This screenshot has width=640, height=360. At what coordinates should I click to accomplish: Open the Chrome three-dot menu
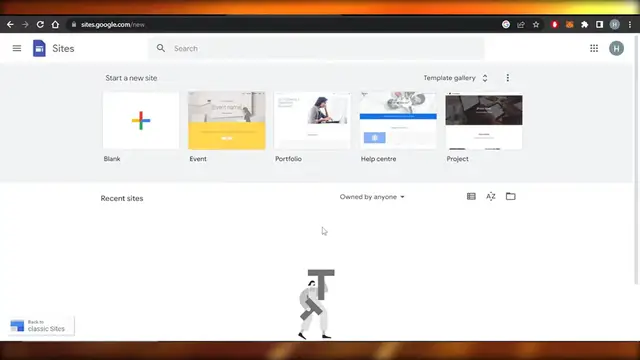click(x=630, y=24)
